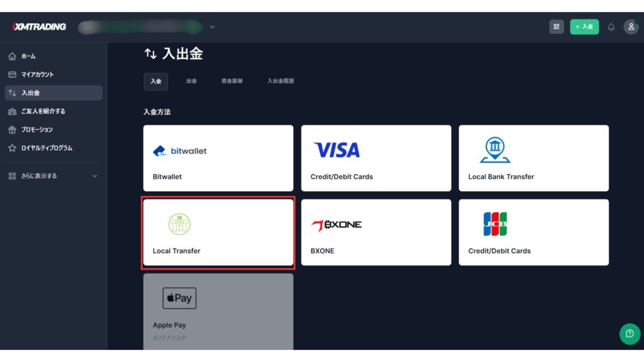
Task: Go to ホーム in the sidebar
Action: click(29, 57)
